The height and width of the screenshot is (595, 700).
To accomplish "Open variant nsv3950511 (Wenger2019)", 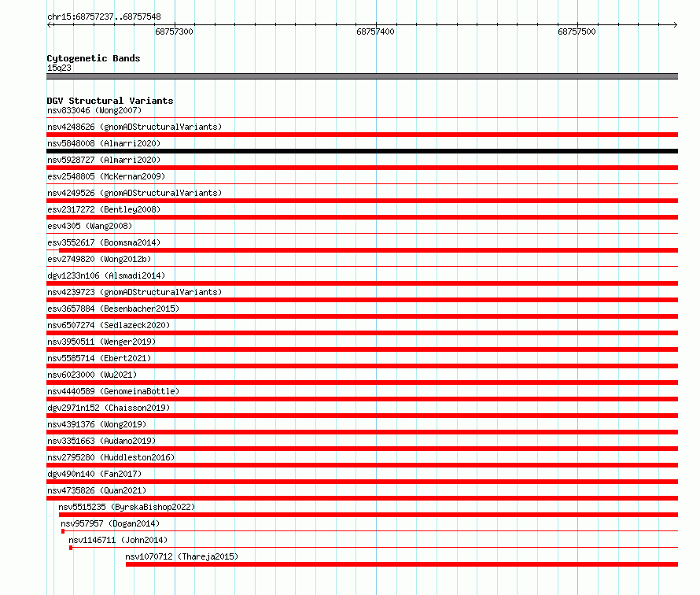I will click(x=101, y=342).
